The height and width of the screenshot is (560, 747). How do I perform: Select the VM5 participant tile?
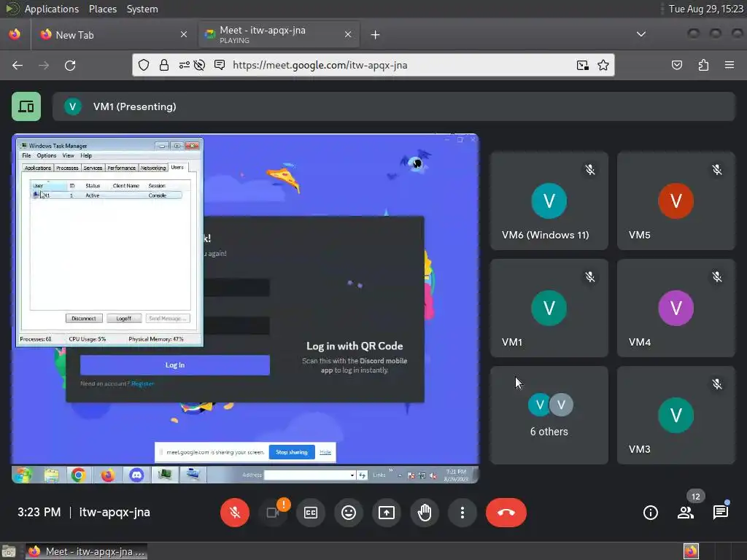pyautogui.click(x=676, y=201)
